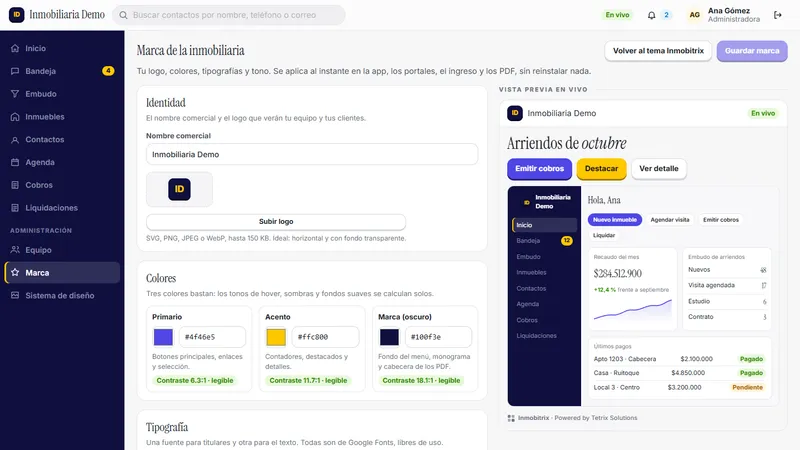Click the Contraste 18.1:1 legible badge
The width and height of the screenshot is (800, 450).
click(421, 381)
